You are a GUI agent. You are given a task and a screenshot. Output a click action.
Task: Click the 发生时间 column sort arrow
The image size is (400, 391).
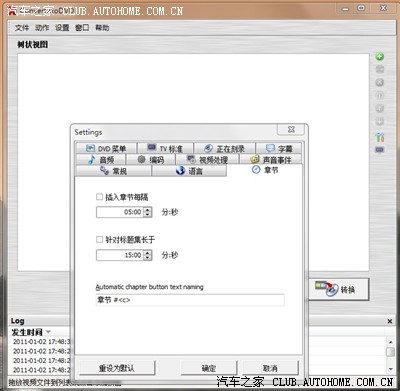(x=48, y=332)
